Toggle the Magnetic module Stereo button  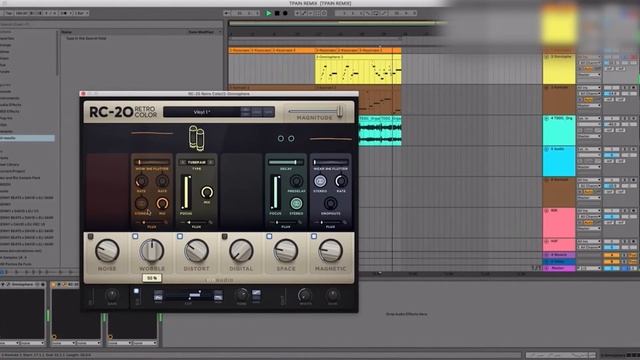point(320,181)
